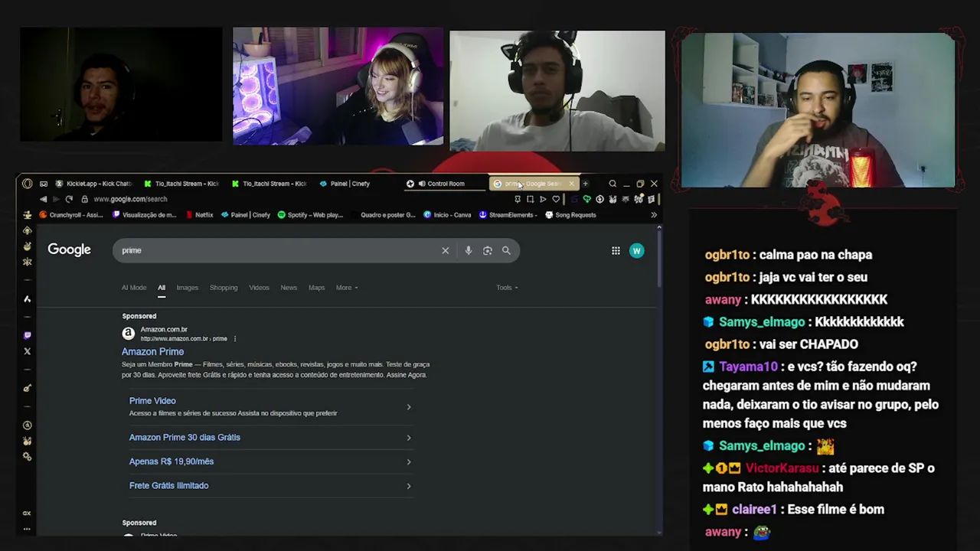
Task: Open the Tools dropdown
Action: [x=507, y=288]
